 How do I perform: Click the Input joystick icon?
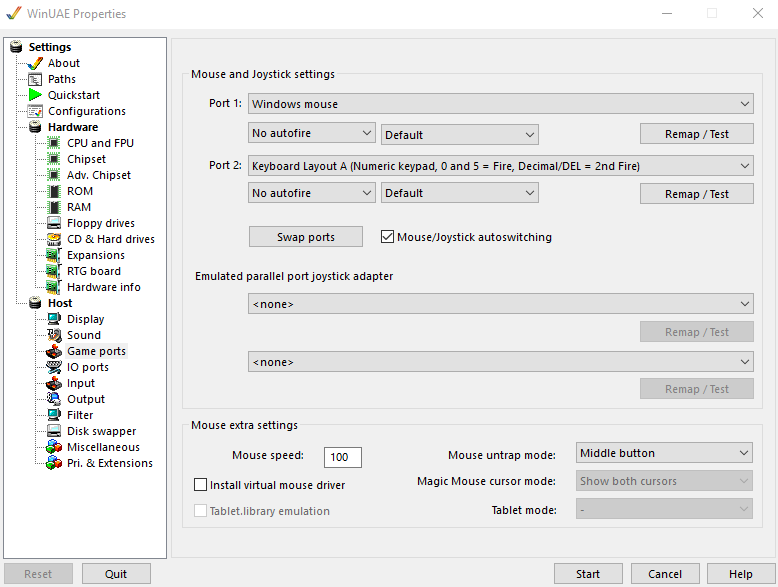click(x=54, y=383)
